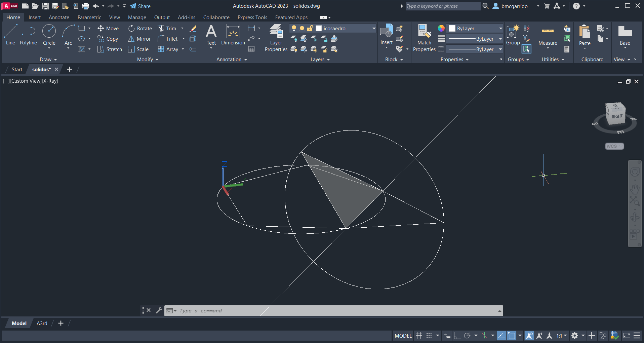Open Layer Properties manager
The width and height of the screenshot is (644, 343).
(276, 38)
